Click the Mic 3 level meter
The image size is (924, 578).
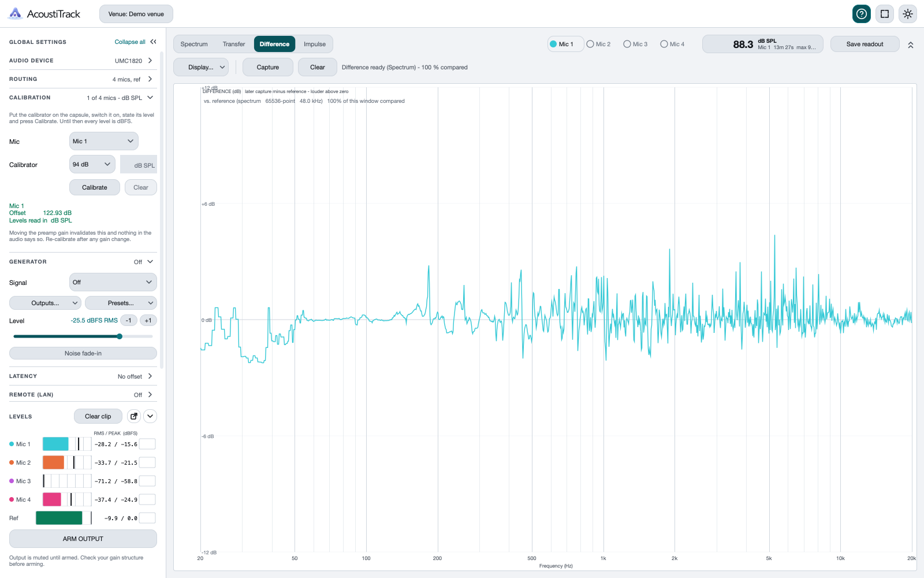tap(67, 481)
